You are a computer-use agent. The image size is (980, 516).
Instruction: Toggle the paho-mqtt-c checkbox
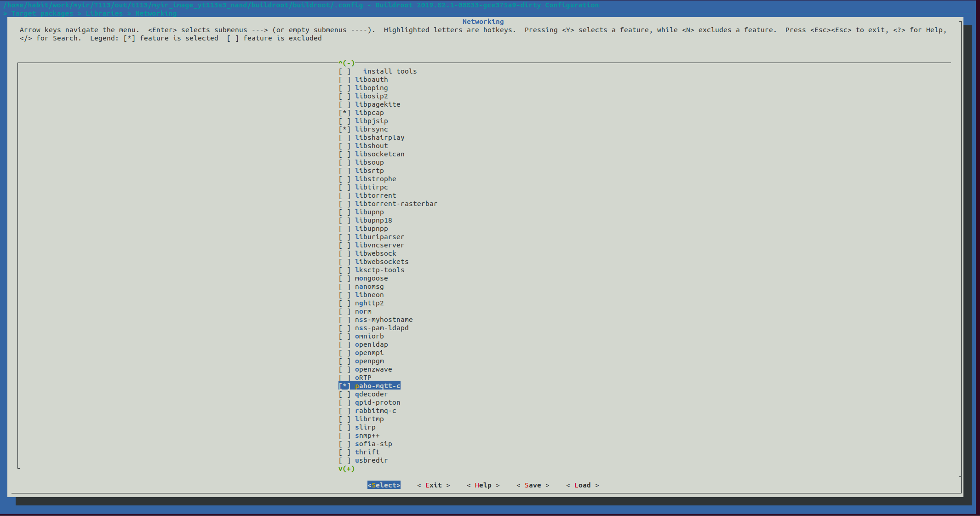[x=344, y=386]
